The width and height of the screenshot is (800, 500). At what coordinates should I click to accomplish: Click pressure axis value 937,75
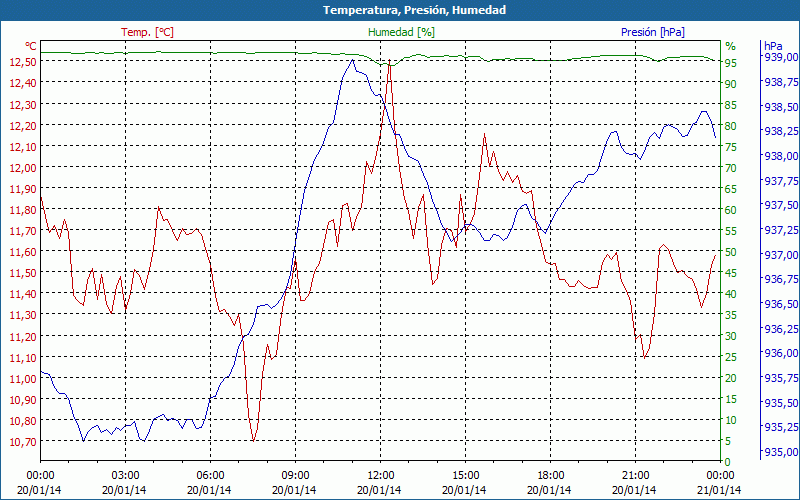780,181
